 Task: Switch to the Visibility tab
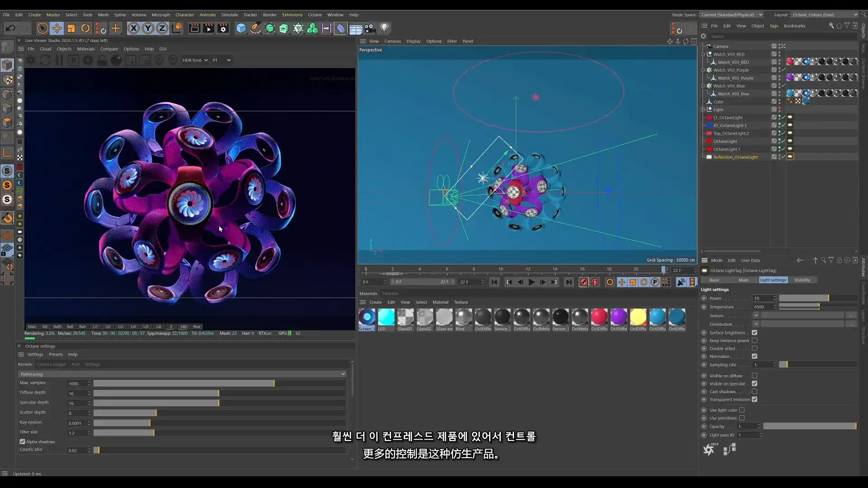[802, 280]
